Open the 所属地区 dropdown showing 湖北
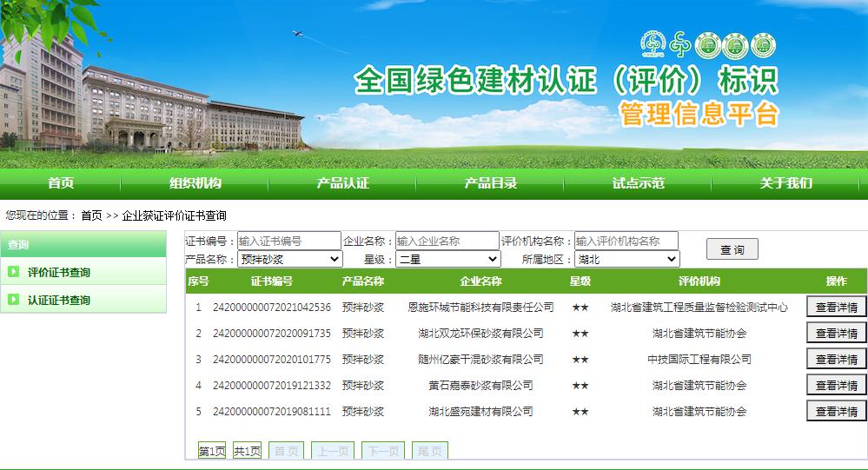The height and width of the screenshot is (470, 868). [x=626, y=259]
